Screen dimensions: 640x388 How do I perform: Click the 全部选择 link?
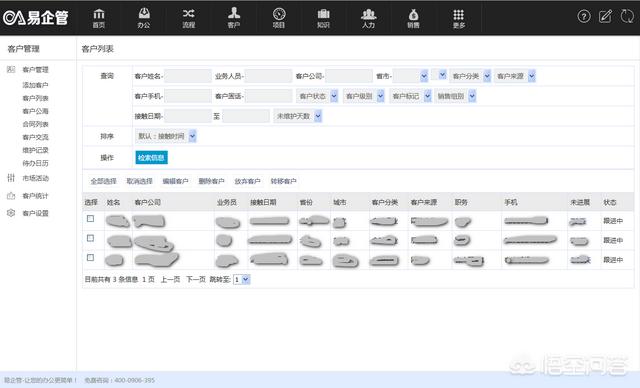click(x=103, y=181)
